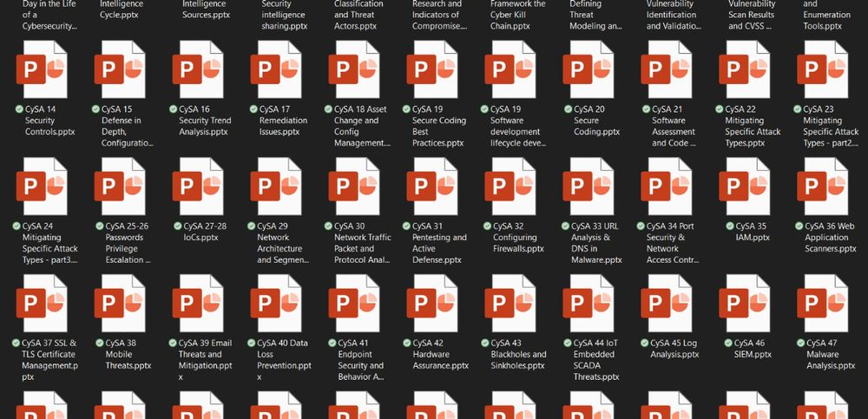Select the CySA 42 Hardware Assurance PowerPoint icon
The image size is (868, 419).
click(431, 304)
